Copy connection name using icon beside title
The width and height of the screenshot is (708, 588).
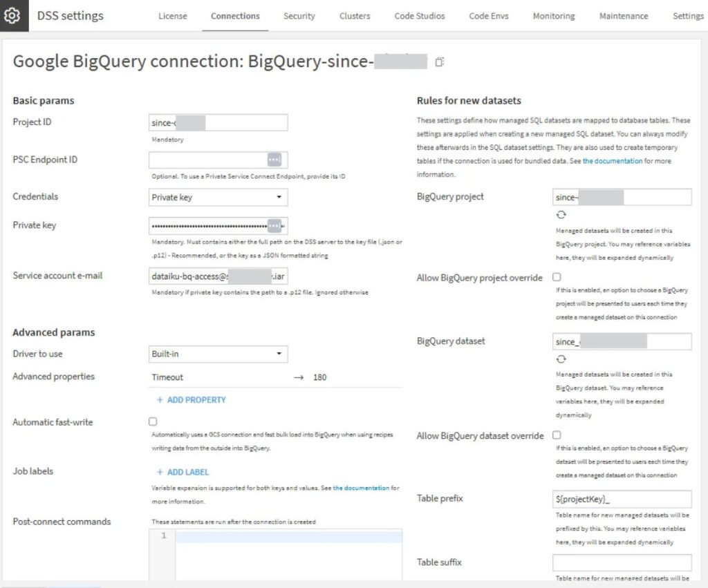tap(439, 61)
